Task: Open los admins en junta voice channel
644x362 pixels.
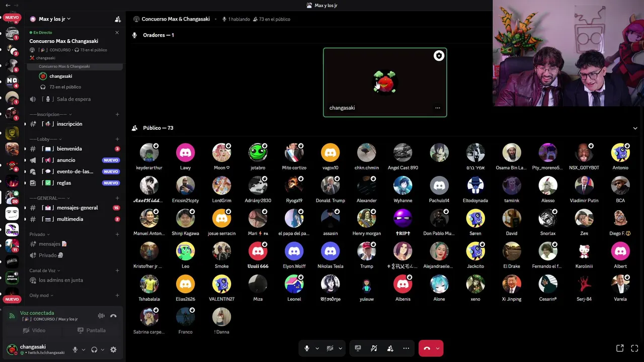Action: [x=73, y=280]
